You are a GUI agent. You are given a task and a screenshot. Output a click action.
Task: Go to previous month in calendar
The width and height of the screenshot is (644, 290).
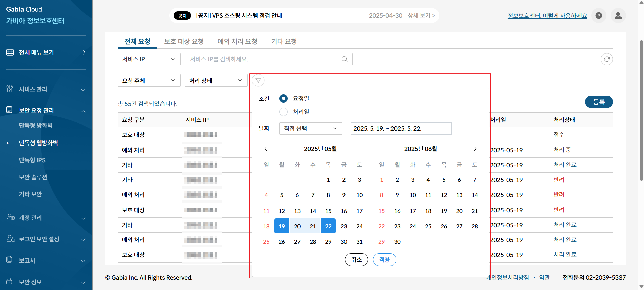266,149
